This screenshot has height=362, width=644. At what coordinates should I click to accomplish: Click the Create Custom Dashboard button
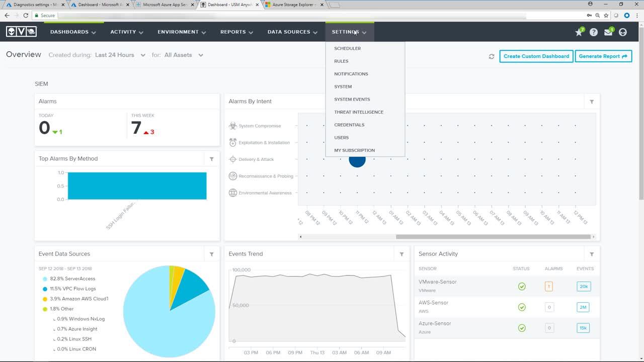click(536, 56)
